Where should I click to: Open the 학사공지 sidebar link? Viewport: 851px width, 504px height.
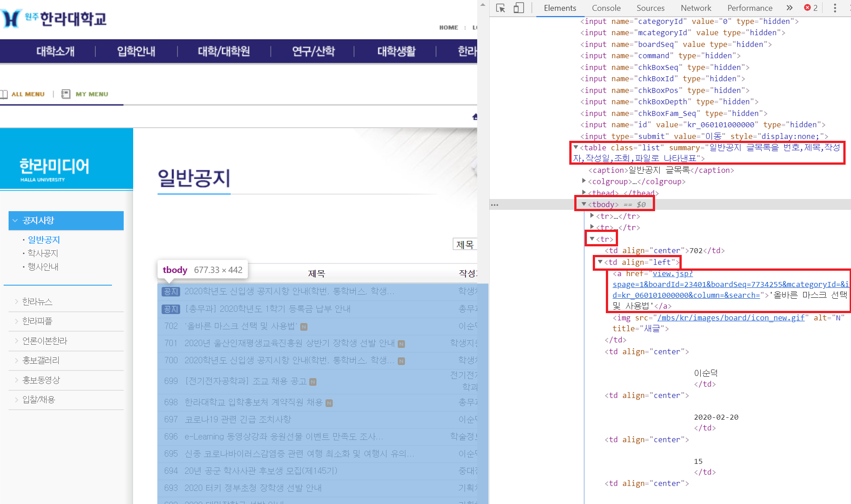point(43,253)
